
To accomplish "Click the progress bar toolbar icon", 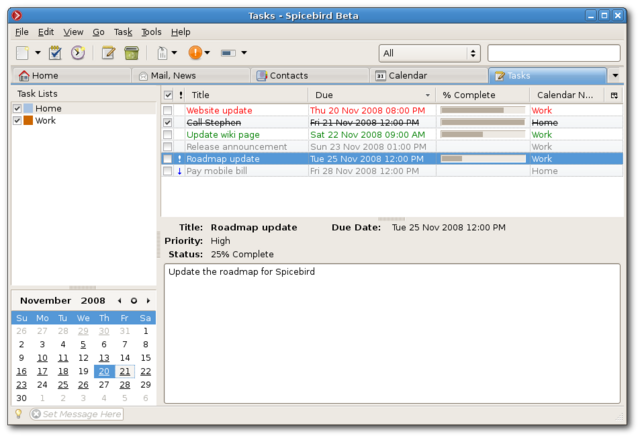I will pyautogui.click(x=228, y=53).
